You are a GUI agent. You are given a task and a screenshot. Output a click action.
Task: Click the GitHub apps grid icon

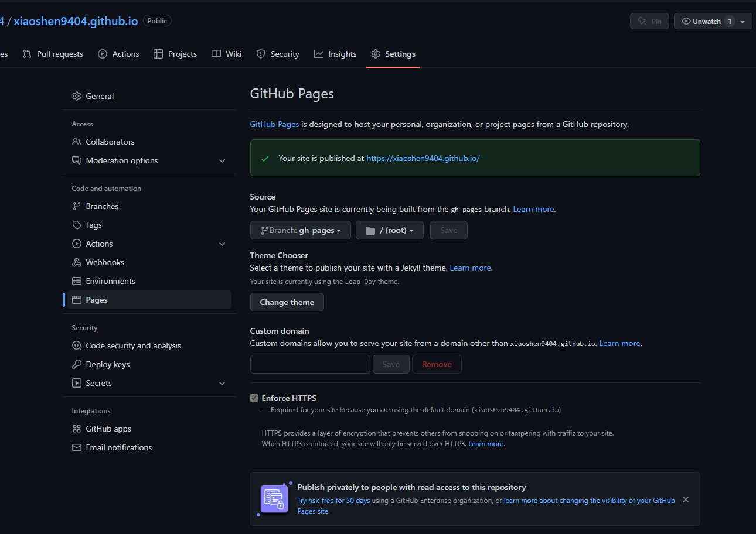pos(77,429)
